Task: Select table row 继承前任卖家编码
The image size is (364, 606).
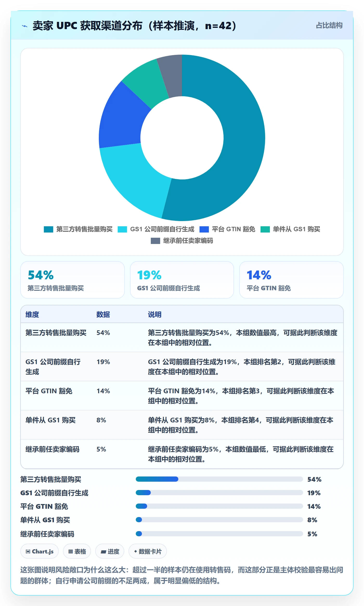Action: 182,454
